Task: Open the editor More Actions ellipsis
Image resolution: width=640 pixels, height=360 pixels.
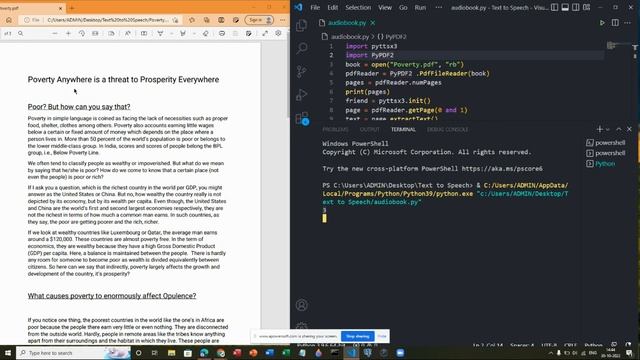Action: click(x=627, y=23)
